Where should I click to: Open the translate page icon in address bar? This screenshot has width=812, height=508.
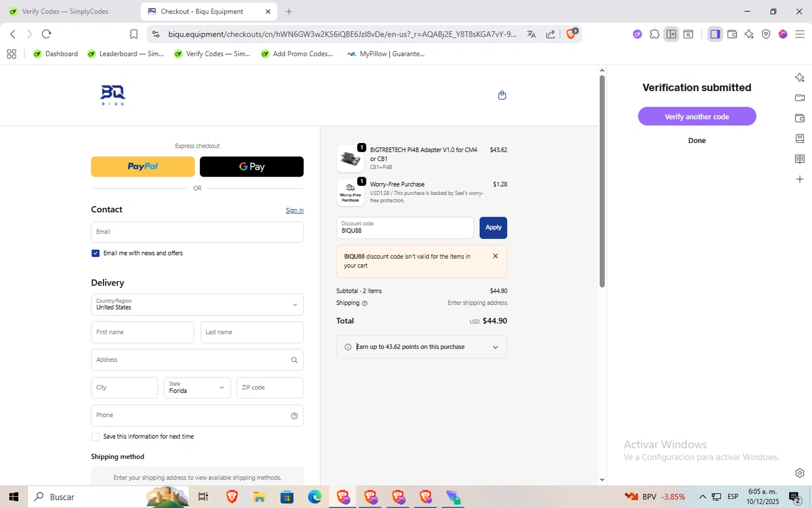(531, 34)
